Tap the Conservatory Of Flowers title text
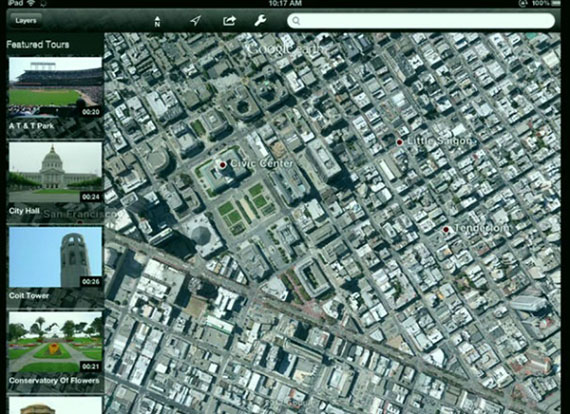The image size is (570, 414). (x=54, y=381)
